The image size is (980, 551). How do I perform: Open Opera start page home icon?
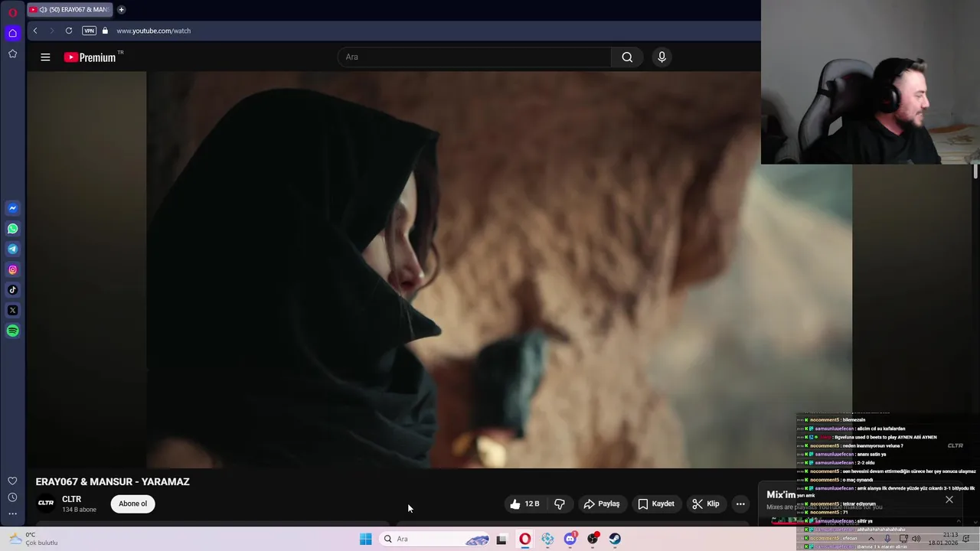click(x=12, y=33)
